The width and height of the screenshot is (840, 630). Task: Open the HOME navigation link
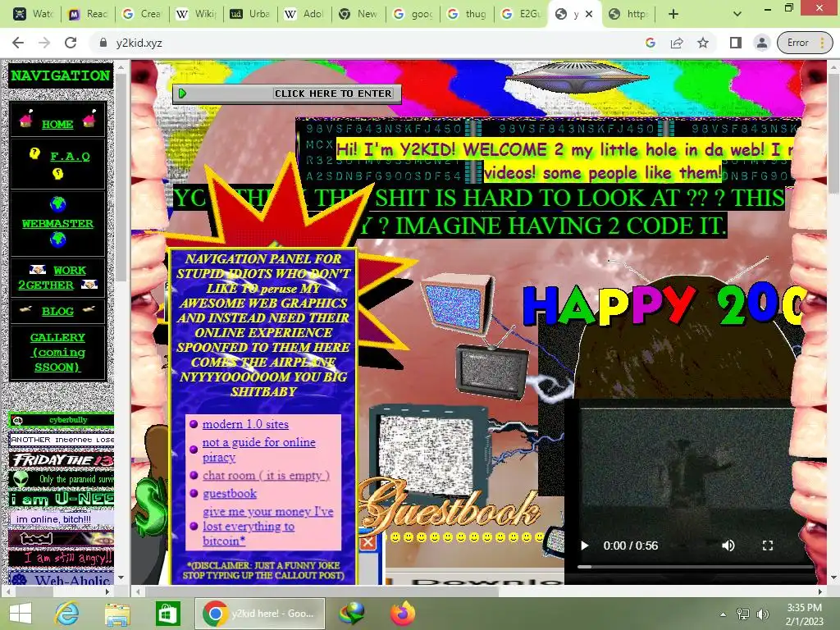pos(57,125)
